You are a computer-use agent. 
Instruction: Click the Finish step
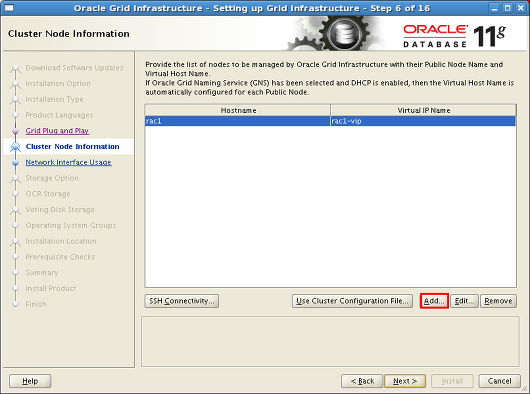[x=36, y=304]
